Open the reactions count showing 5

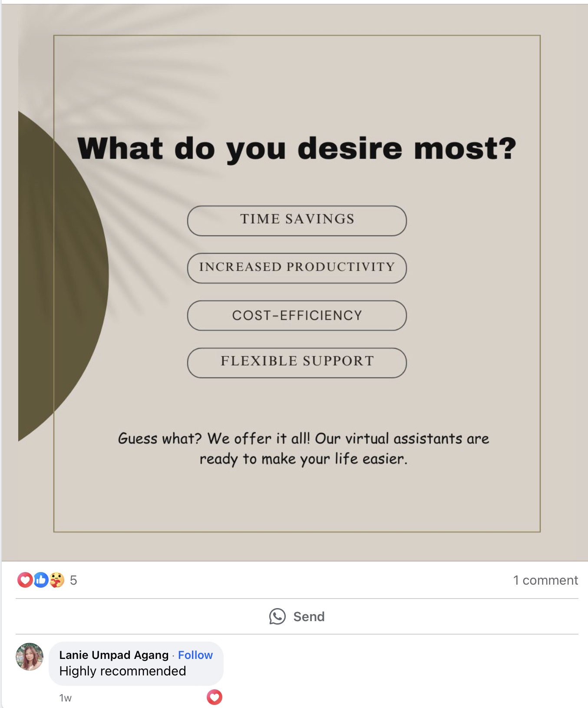(x=73, y=580)
